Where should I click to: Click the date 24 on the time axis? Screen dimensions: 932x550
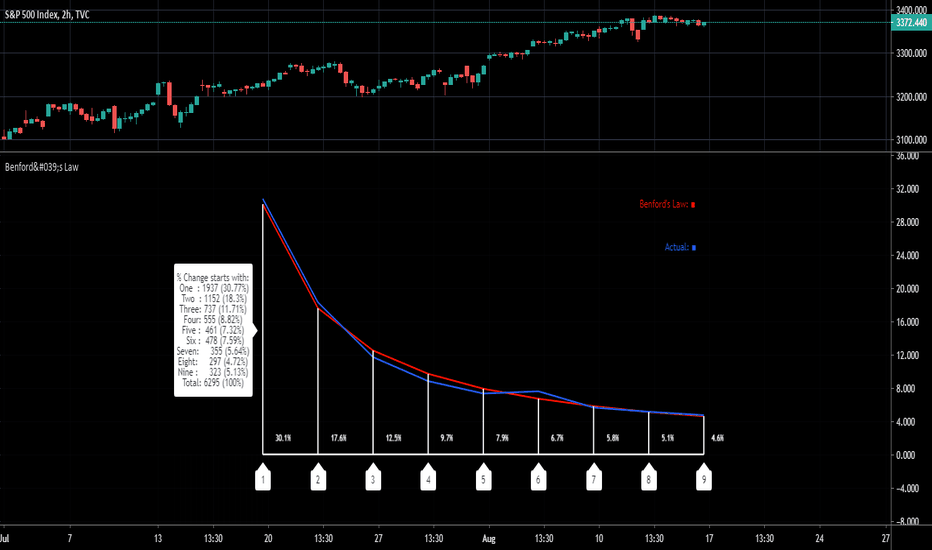coord(820,539)
